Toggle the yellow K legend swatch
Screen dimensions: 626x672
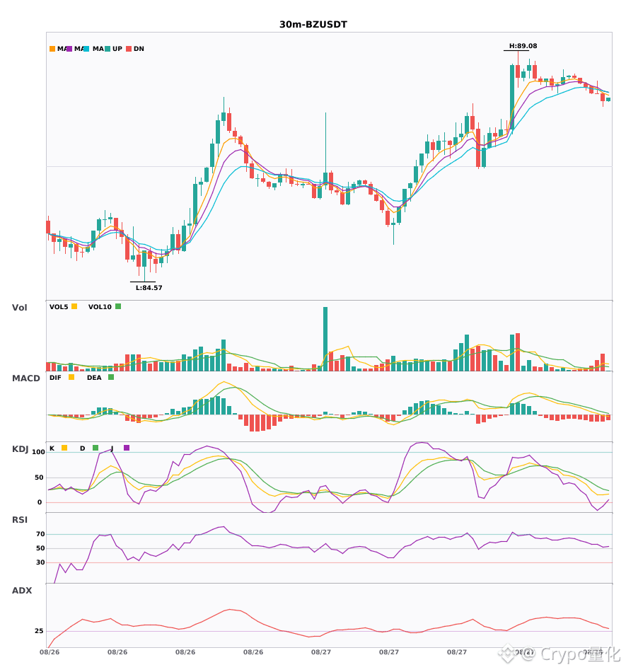[64, 448]
